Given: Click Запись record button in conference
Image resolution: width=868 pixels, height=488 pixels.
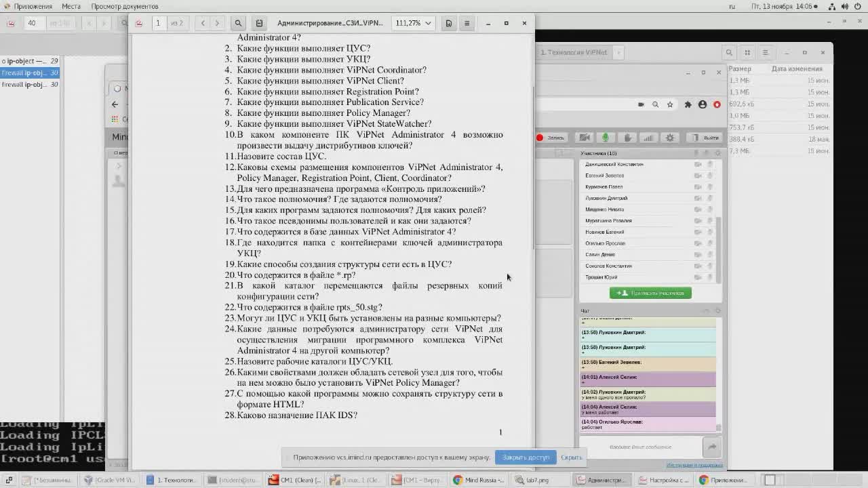Looking at the screenshot, I should click(x=551, y=138).
